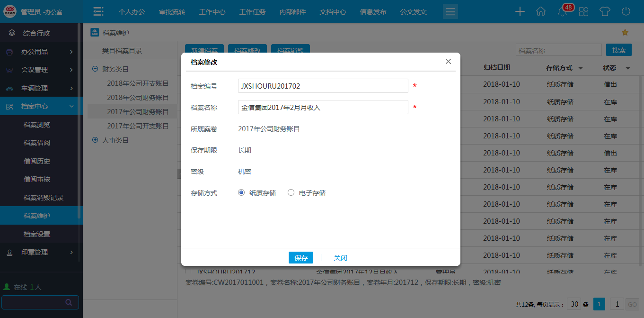Star this page as favorite

[x=625, y=32]
